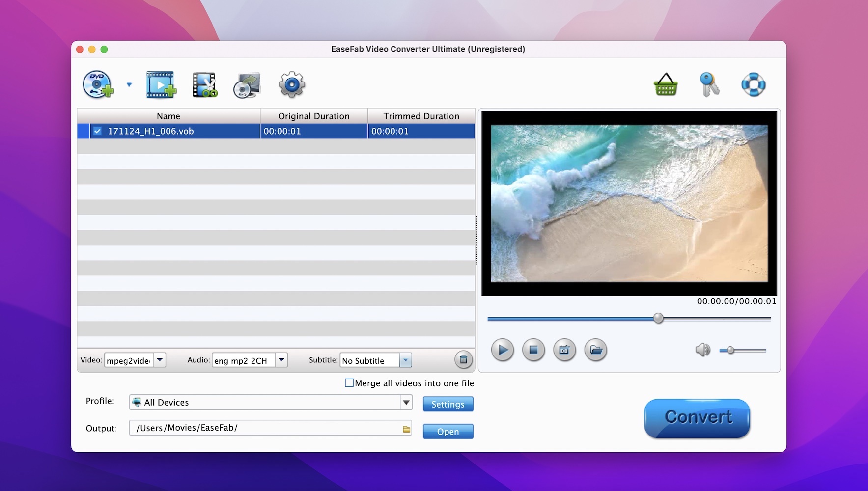Mute the preview with the speaker icon

coord(702,350)
